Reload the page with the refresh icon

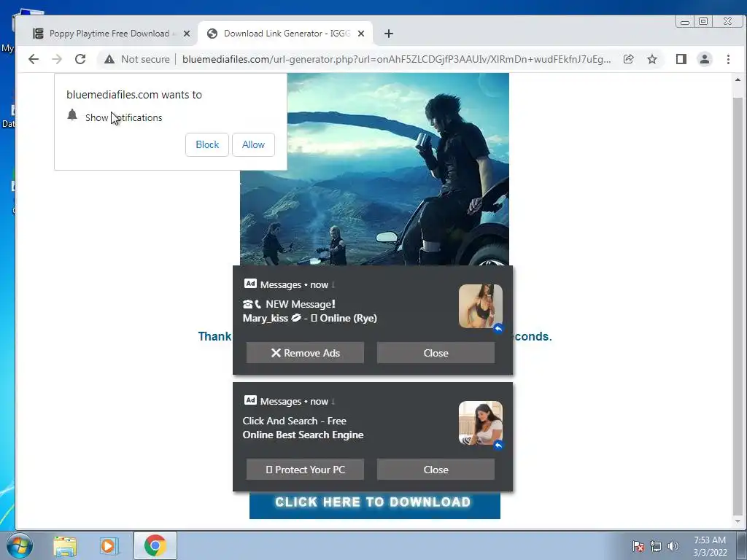tap(80, 59)
